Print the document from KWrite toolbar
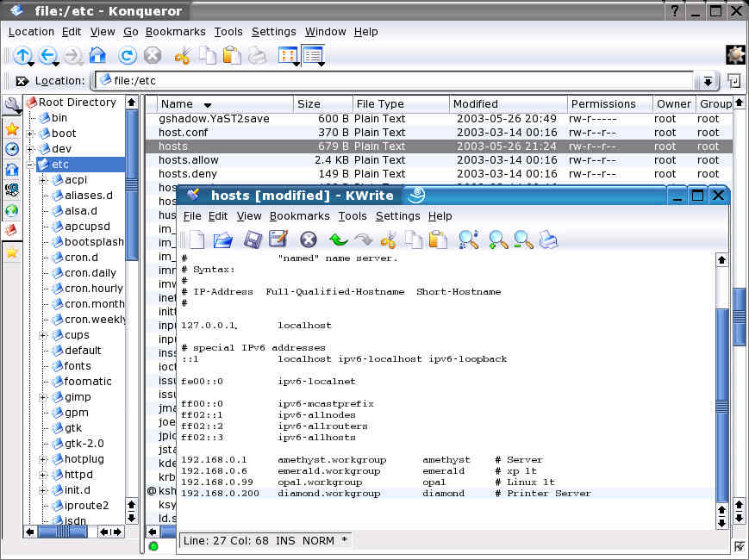This screenshot has width=749, height=560. pos(548,240)
